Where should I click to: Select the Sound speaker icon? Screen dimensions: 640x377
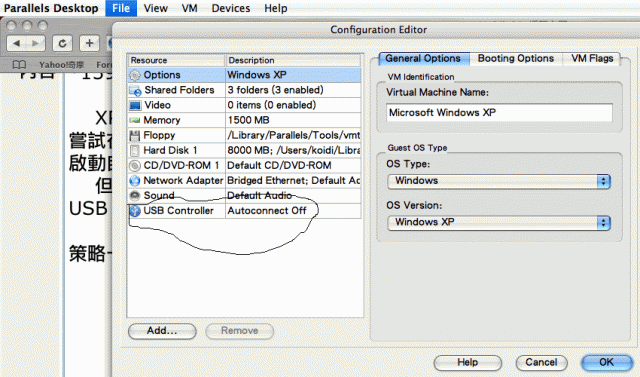coord(135,195)
